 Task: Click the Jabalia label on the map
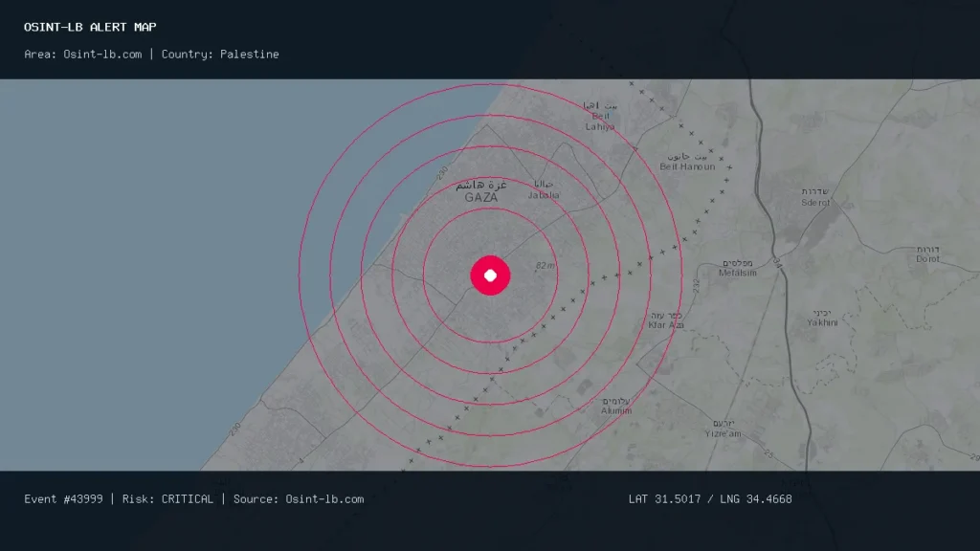pyautogui.click(x=544, y=189)
